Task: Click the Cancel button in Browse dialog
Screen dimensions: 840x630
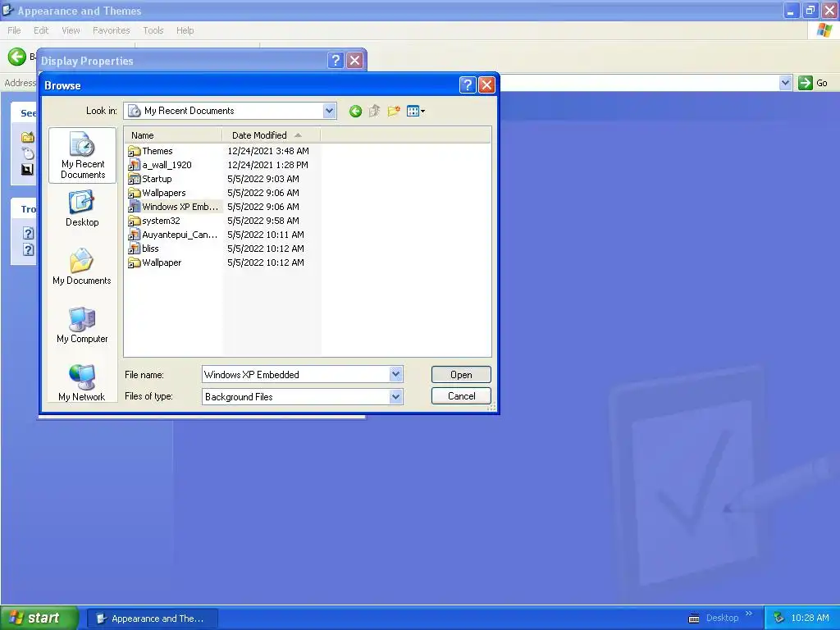Action: pos(461,396)
